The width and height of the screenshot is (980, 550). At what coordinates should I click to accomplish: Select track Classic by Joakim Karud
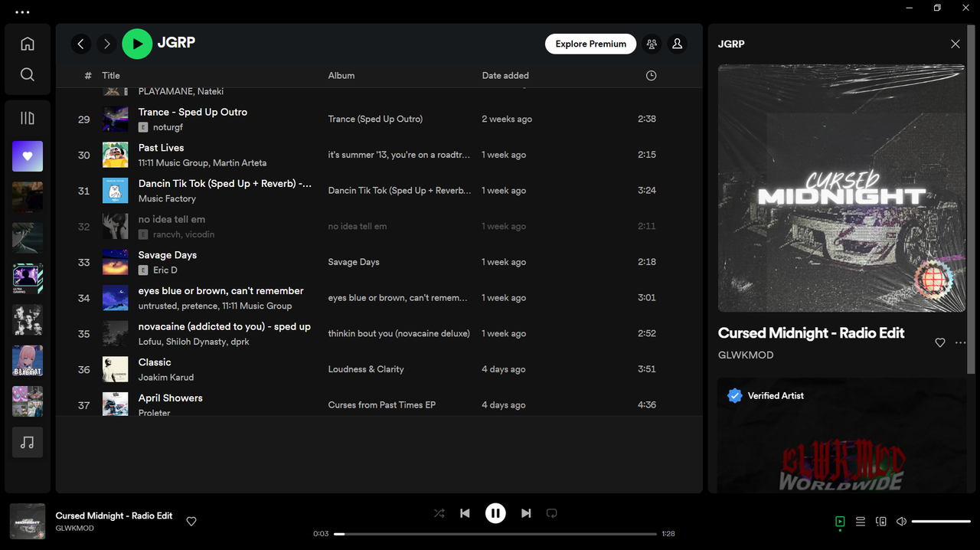[155, 362]
